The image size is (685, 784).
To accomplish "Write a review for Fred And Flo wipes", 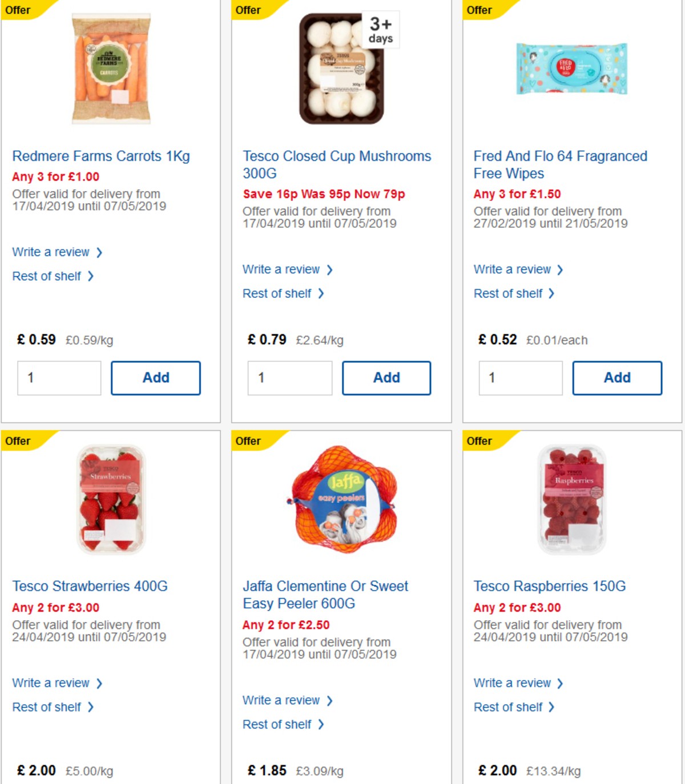I will (512, 269).
